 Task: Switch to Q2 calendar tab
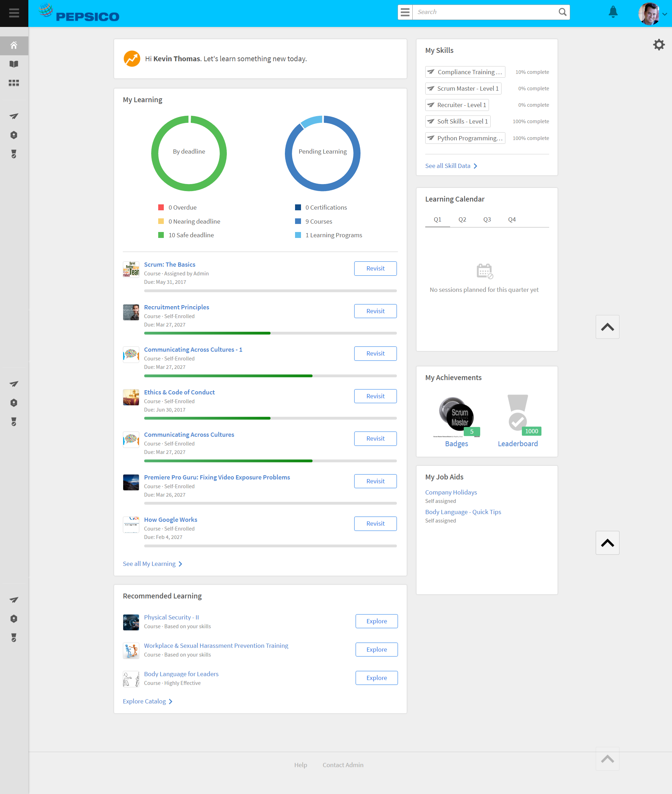(462, 219)
